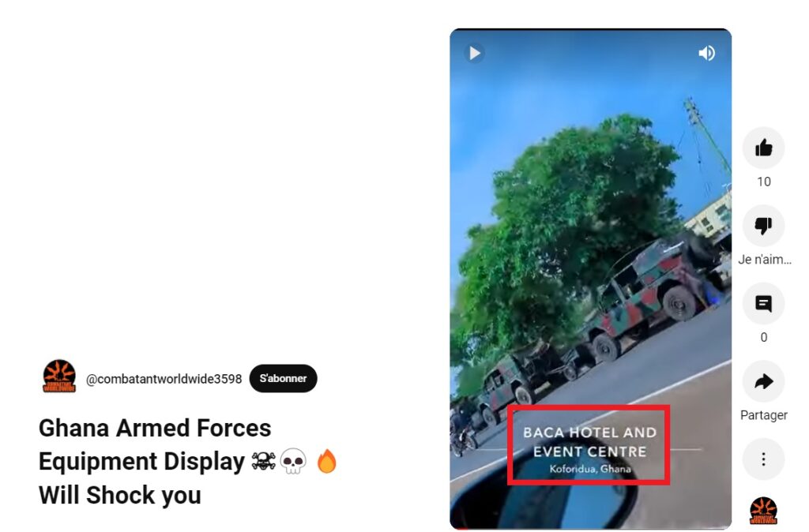Play the Shorts video
The image size is (809, 532).
474,53
